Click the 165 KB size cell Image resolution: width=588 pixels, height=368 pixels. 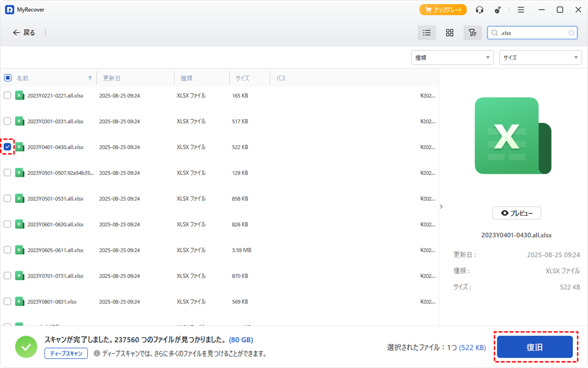(x=240, y=95)
